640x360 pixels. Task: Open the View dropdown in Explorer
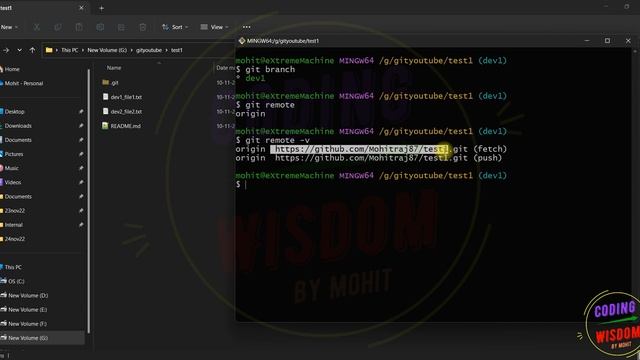[214, 27]
